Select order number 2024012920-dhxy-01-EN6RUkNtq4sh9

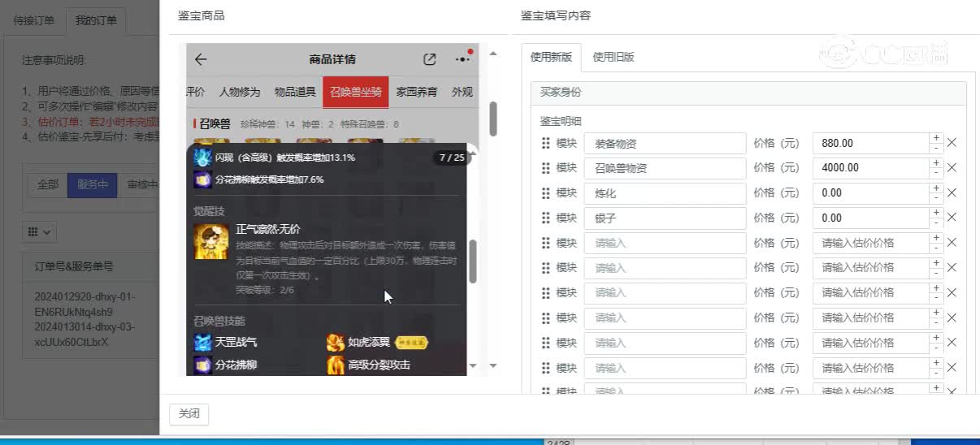85,304
